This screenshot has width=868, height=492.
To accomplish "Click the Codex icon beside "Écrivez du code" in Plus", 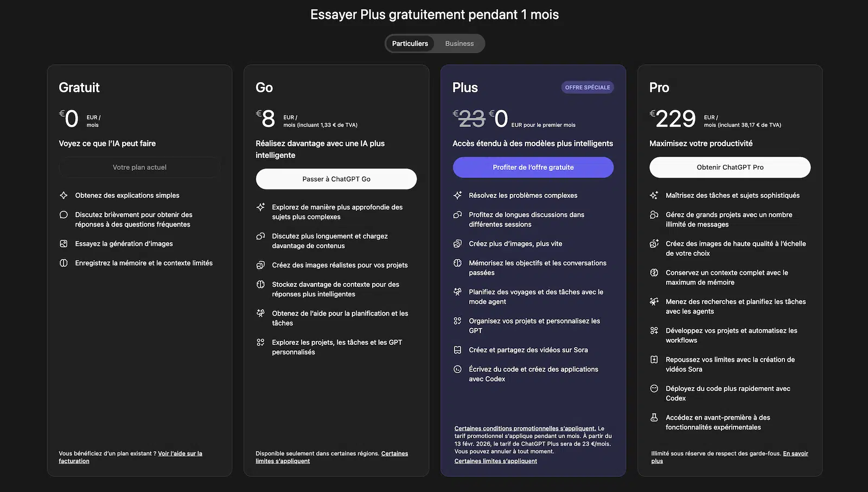I will click(457, 369).
